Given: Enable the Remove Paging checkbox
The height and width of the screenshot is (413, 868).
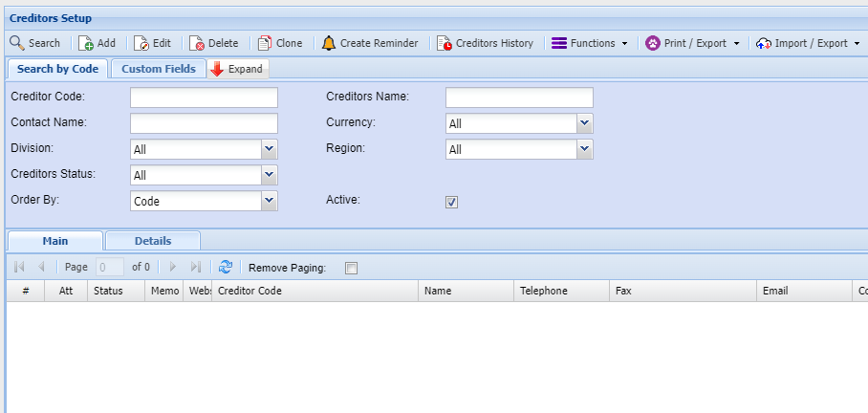Looking at the screenshot, I should [x=351, y=269].
